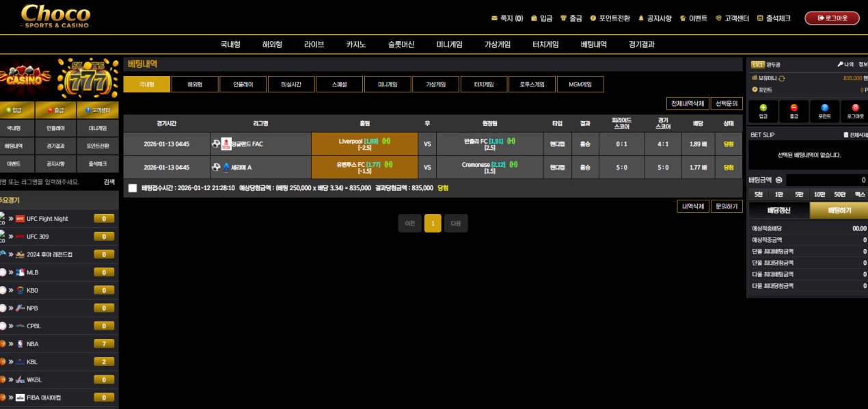
Task: Click the 보유머니 refresh icon
Action: [x=782, y=78]
